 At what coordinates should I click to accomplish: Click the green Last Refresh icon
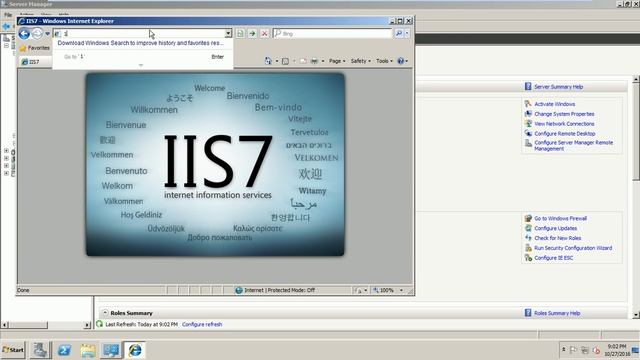[x=99, y=324]
